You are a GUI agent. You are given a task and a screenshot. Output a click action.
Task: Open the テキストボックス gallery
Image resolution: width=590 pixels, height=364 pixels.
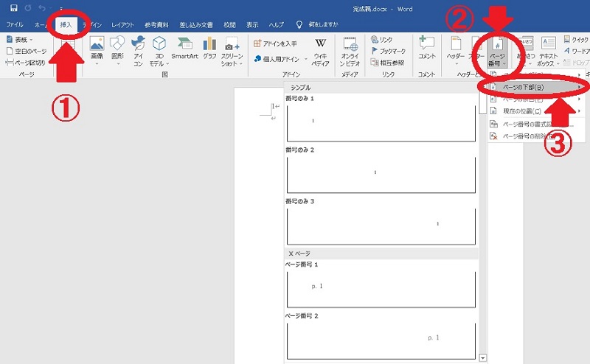click(x=549, y=51)
